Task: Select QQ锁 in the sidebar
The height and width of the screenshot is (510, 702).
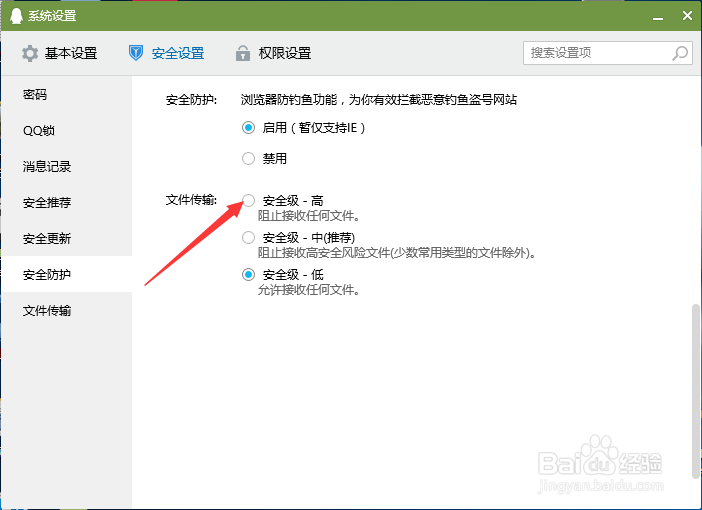Action: [x=66, y=130]
